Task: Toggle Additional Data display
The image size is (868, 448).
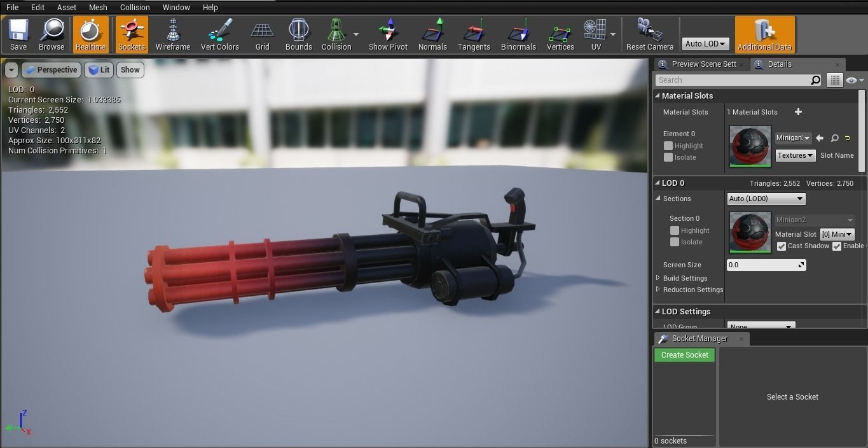Action: [764, 34]
